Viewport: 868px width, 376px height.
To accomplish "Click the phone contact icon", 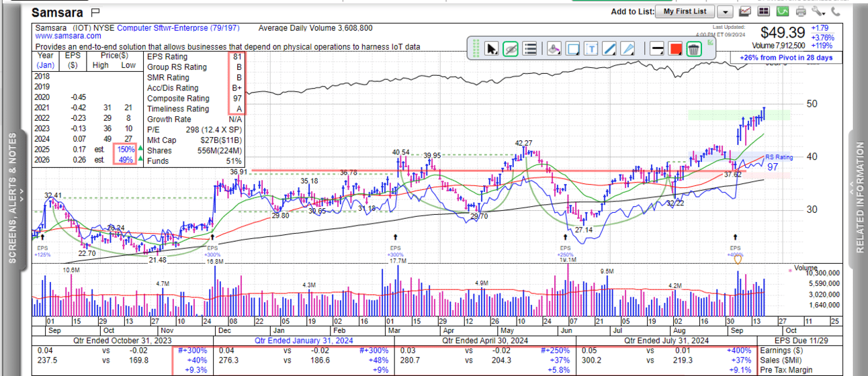I will pyautogui.click(x=836, y=11).
